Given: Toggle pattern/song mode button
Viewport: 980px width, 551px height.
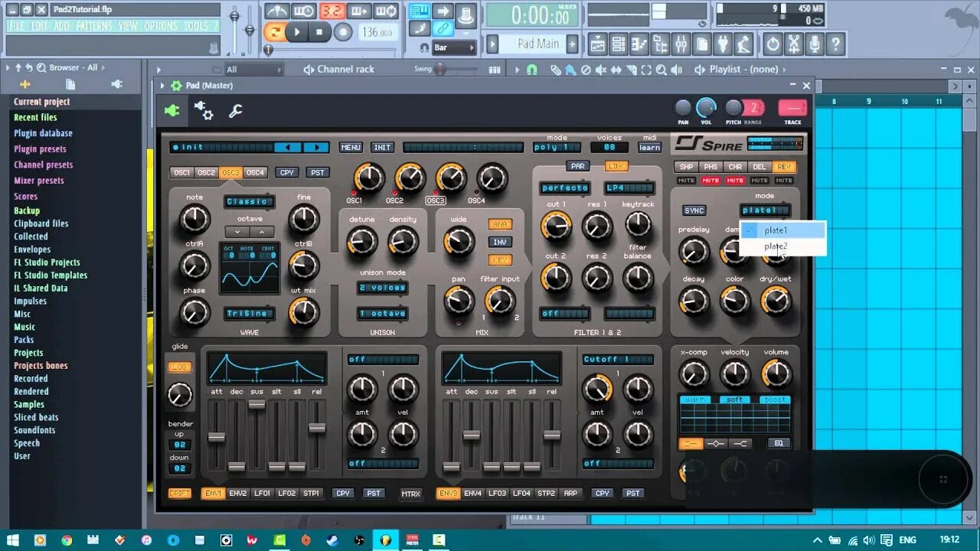Looking at the screenshot, I should coord(274,32).
